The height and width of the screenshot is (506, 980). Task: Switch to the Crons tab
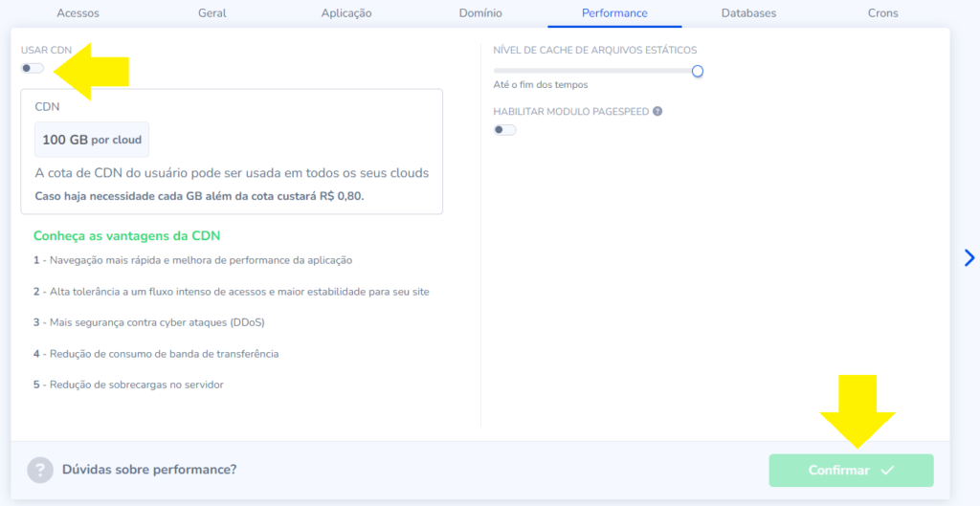[882, 13]
